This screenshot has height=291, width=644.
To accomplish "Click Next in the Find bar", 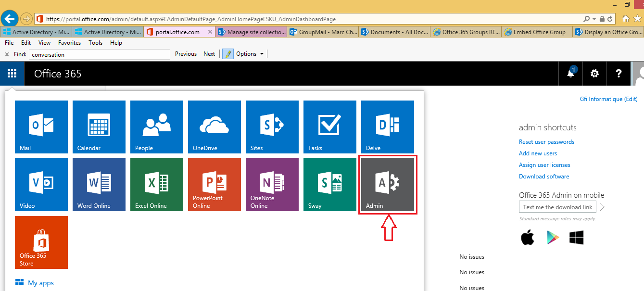I will [209, 54].
